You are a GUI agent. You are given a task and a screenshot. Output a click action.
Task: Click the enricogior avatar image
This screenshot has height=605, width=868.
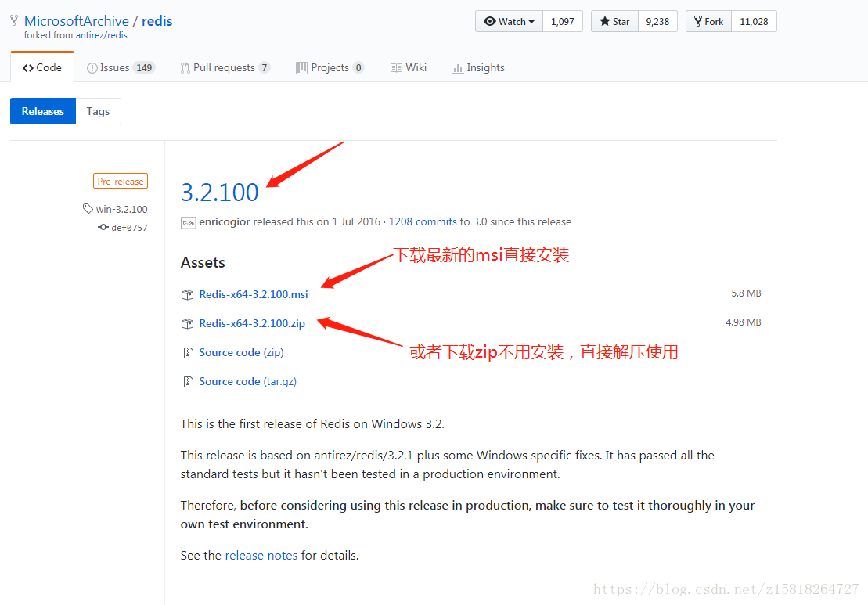(x=188, y=222)
